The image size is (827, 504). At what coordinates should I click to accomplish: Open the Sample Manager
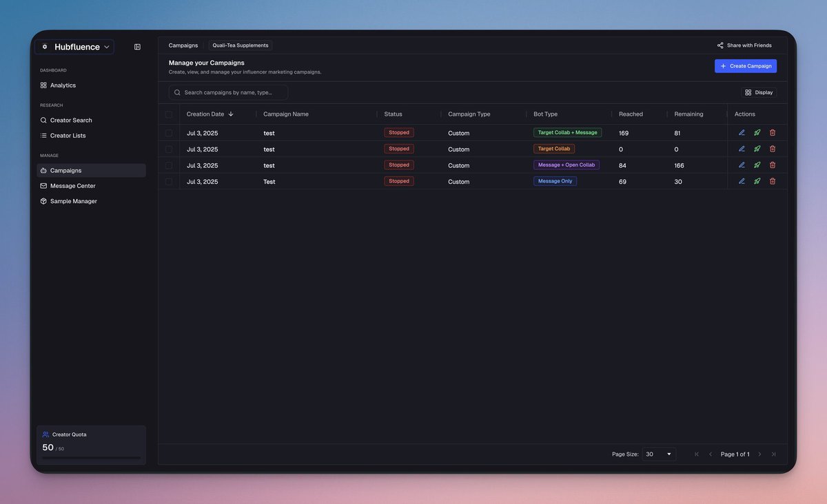coord(91,201)
